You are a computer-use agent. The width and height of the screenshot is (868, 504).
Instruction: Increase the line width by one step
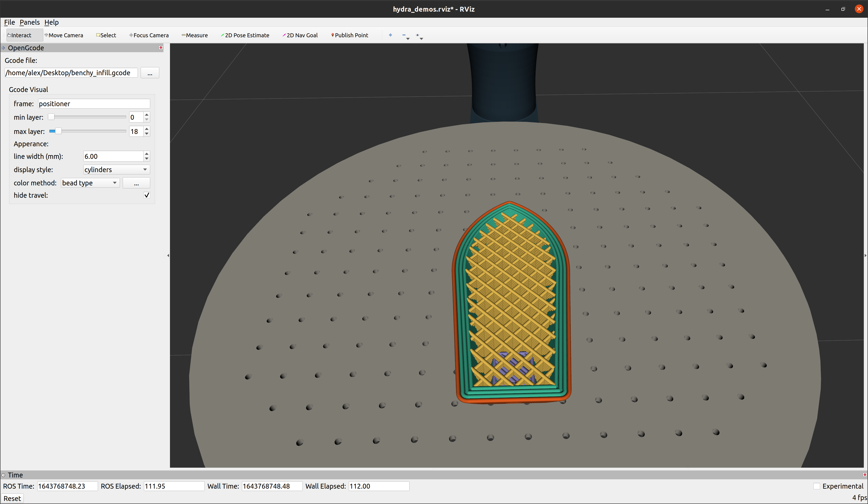point(147,154)
